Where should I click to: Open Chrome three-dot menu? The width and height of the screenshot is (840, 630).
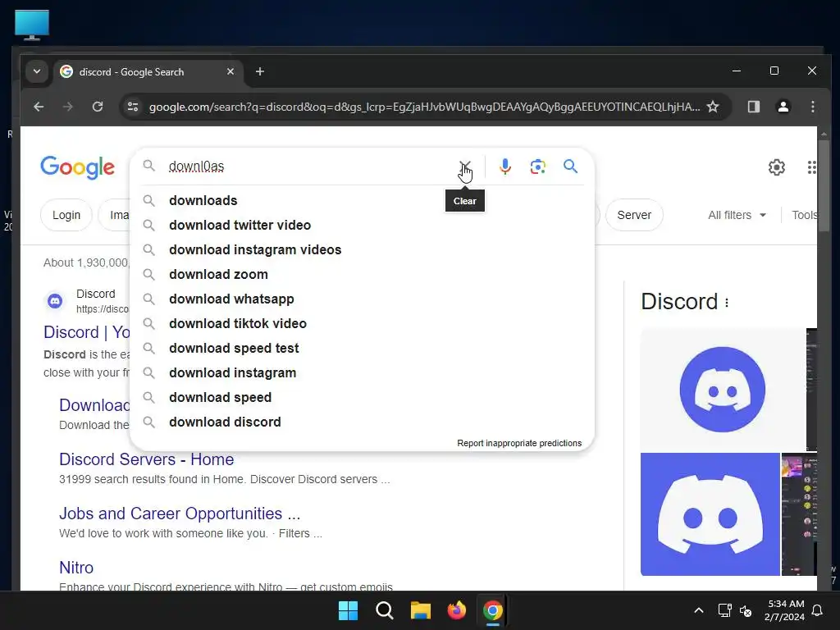click(x=813, y=107)
